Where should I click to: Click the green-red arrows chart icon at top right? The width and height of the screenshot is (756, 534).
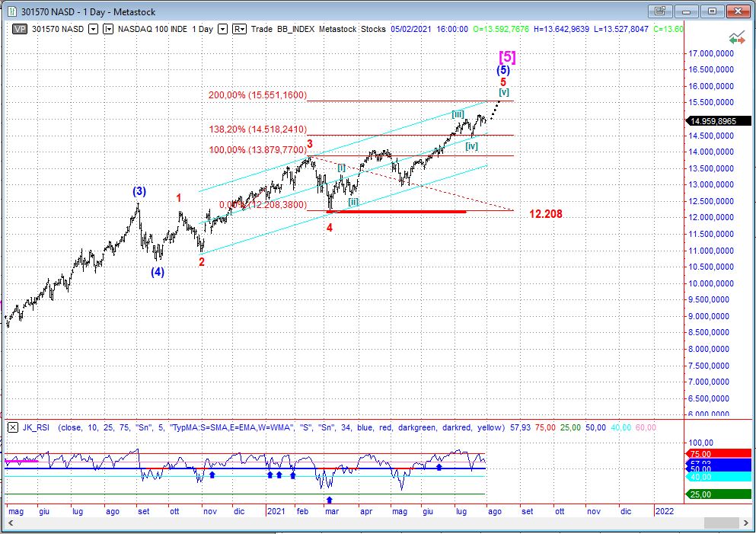point(736,37)
